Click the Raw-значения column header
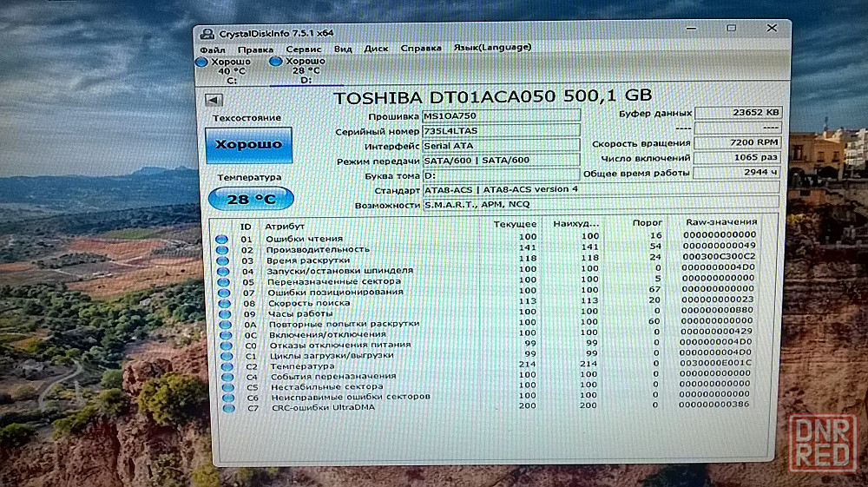868x487 pixels. pyautogui.click(x=720, y=222)
